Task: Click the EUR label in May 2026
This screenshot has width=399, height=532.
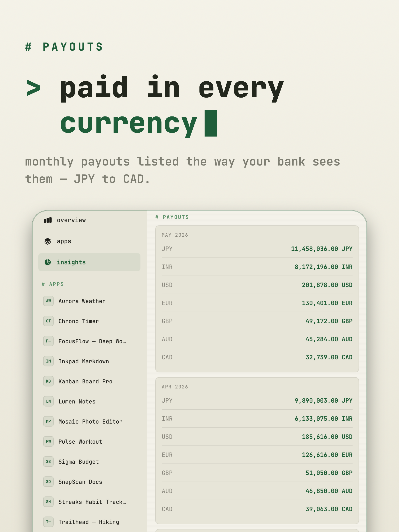Action: [167, 303]
